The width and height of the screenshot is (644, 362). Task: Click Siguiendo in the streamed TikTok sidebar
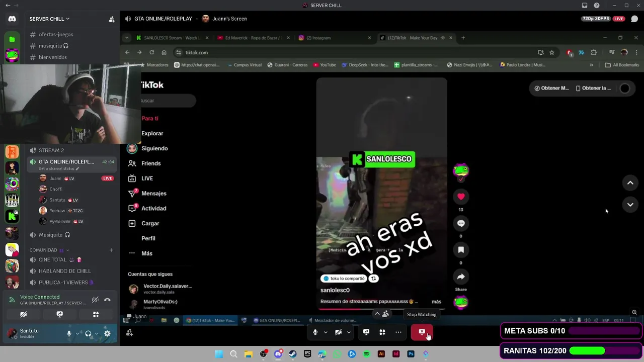point(154,149)
